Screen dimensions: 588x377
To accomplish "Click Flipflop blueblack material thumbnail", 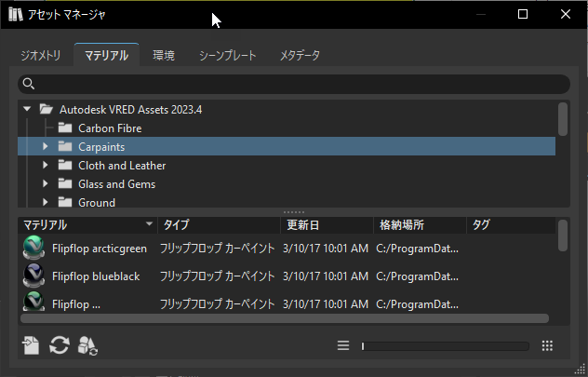I will (33, 276).
